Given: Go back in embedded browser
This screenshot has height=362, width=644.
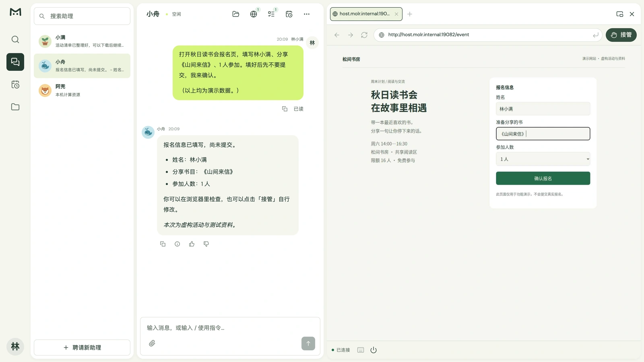Looking at the screenshot, I should (x=337, y=35).
